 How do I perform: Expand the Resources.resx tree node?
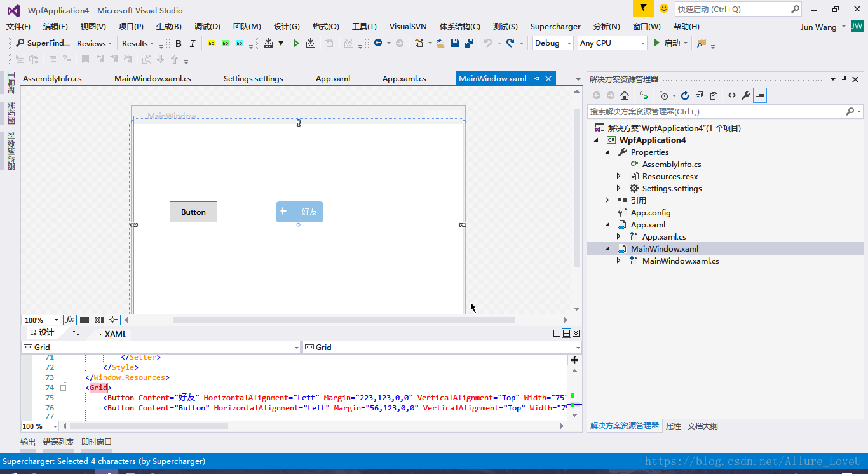618,176
